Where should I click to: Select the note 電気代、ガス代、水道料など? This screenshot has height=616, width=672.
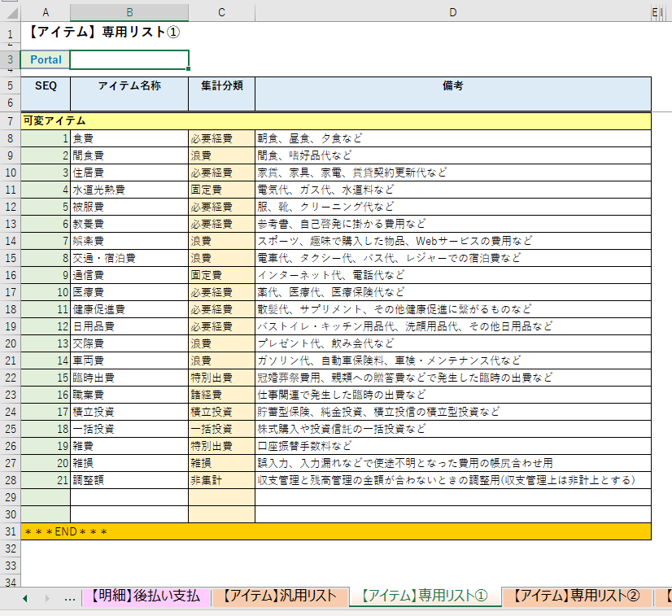(x=453, y=190)
